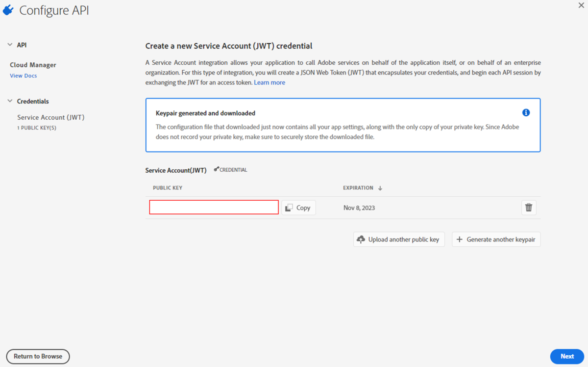588x367 pixels.
Task: Click the 1 PUBLIC KEY(S) label
Action: click(37, 128)
